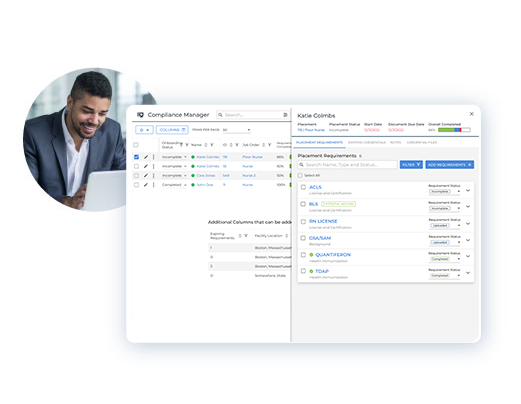Screen dimensions: 521x404
Task: Open the Notes tab
Action: click(396, 142)
